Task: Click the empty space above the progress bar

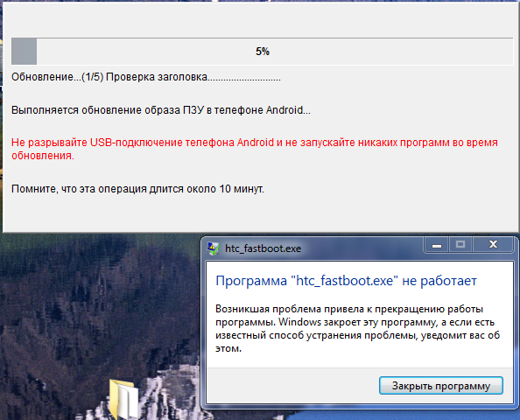Action: [x=260, y=20]
